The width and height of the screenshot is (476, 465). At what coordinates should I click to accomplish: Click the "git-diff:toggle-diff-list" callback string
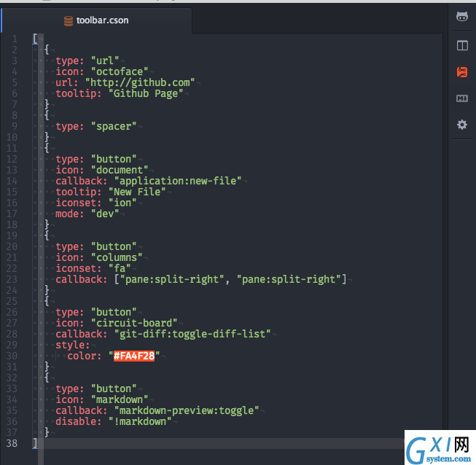coord(192,334)
